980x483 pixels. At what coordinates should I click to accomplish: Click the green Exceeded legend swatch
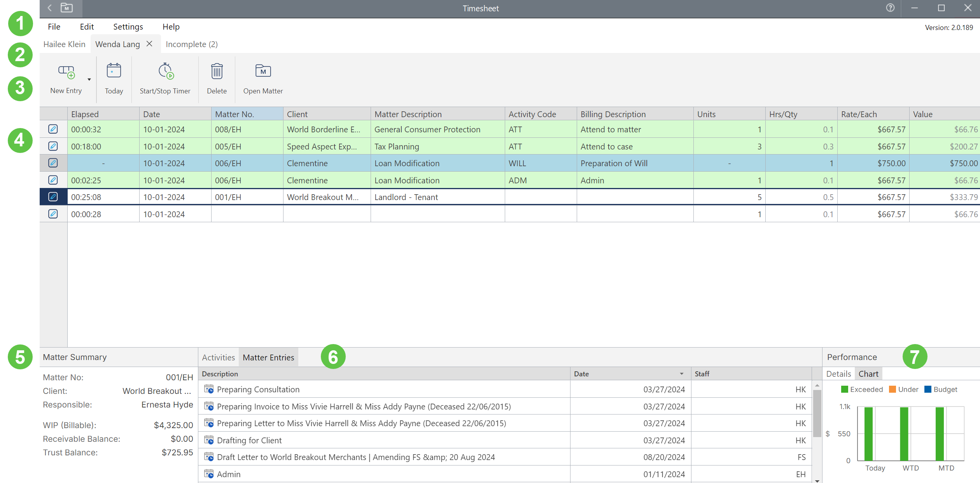click(844, 389)
